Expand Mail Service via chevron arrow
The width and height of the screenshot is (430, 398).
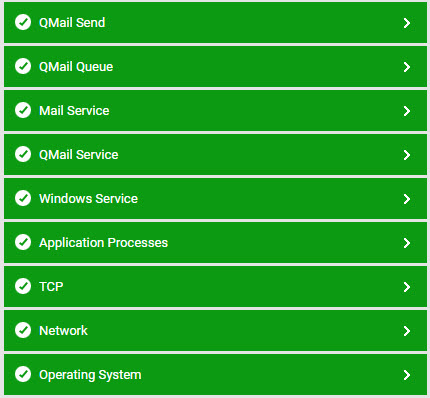click(x=407, y=111)
